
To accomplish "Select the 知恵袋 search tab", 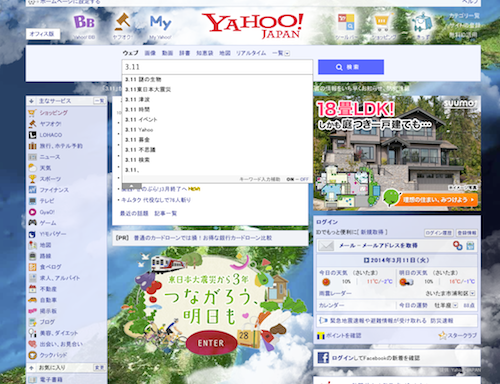I will tap(205, 53).
